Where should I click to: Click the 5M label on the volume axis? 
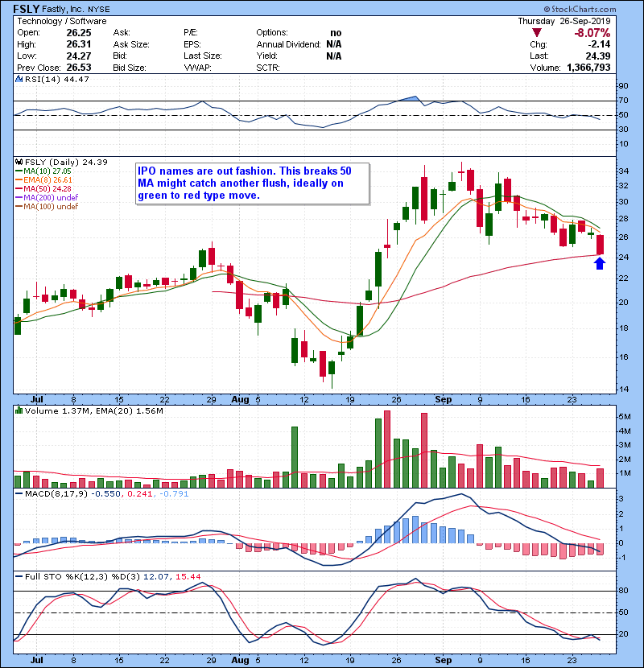coord(625,417)
